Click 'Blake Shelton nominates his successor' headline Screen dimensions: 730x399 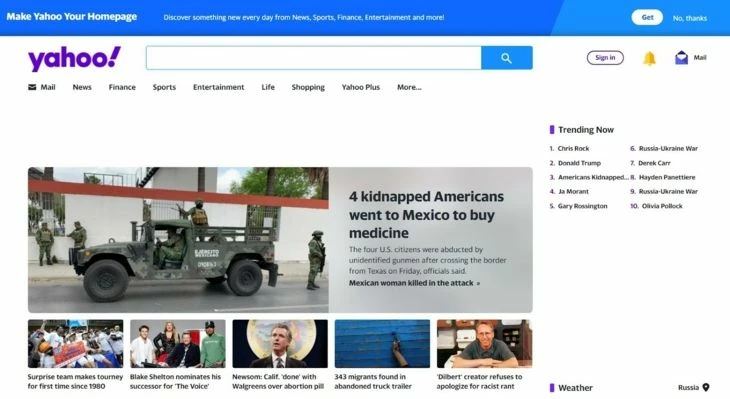[x=176, y=381]
